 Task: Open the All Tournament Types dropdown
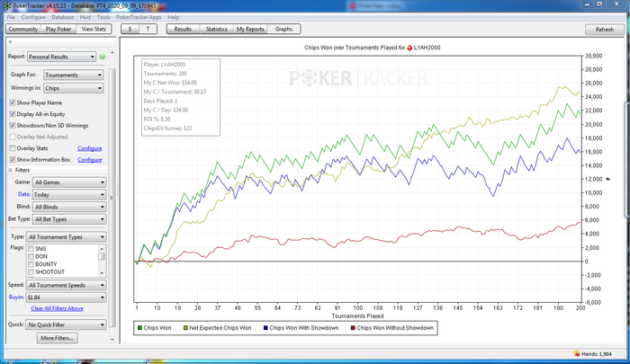click(x=66, y=236)
